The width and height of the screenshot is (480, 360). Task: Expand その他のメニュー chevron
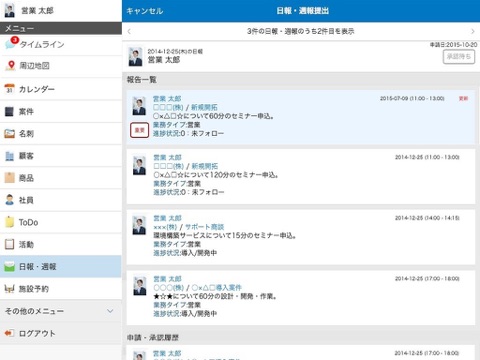click(110, 311)
